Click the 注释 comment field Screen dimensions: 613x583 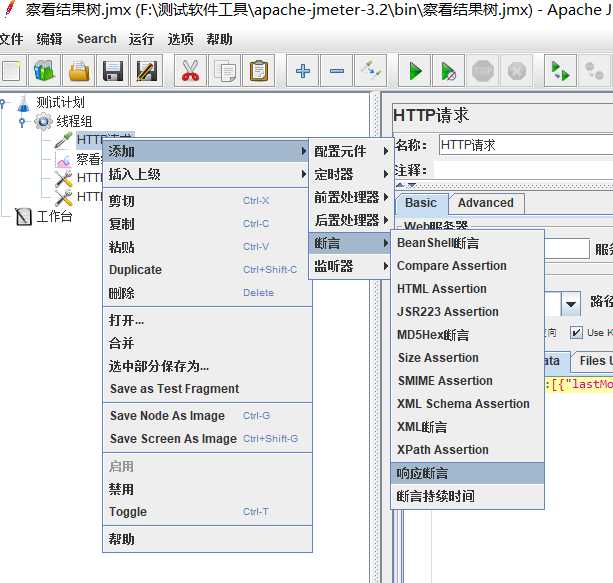pyautogui.click(x=523, y=170)
